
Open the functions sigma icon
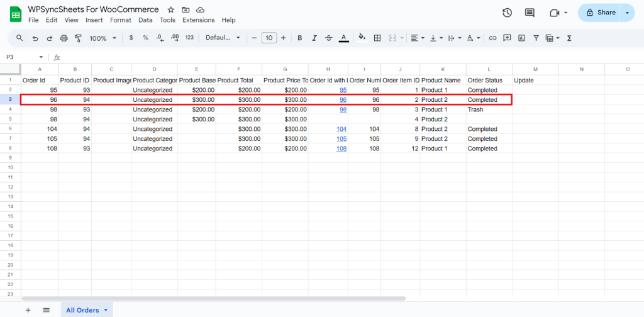(x=569, y=38)
